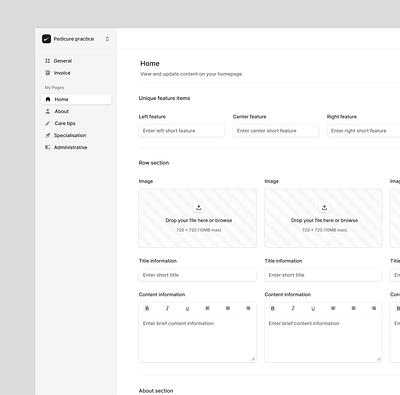The image size is (400, 395).
Task: Browse file in second image dropzone text
Action: (x=324, y=220)
